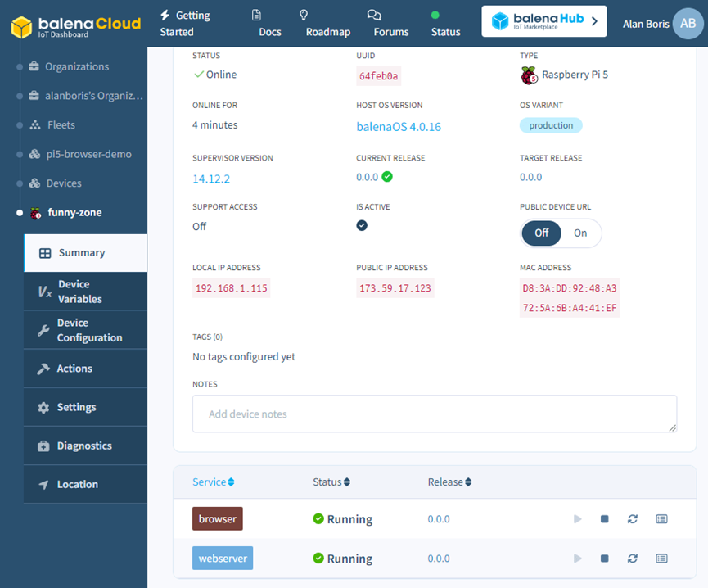This screenshot has height=588, width=708.
Task: Click the Organizations briefcase icon
Action: tap(34, 66)
